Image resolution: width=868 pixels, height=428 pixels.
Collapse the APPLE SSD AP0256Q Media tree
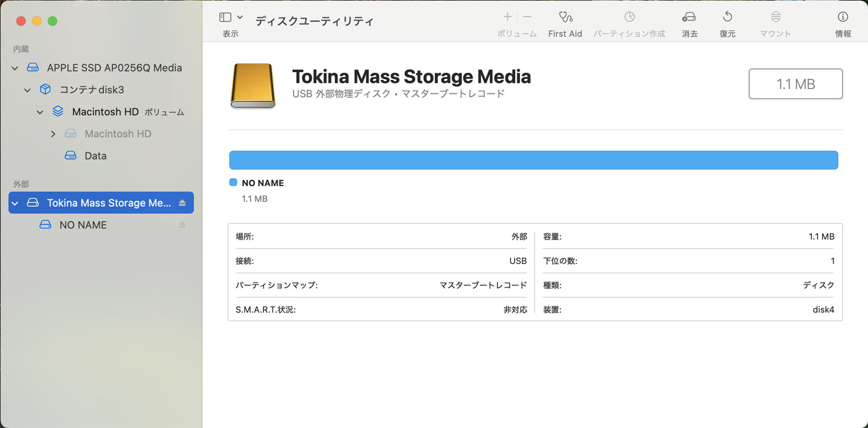[15, 68]
